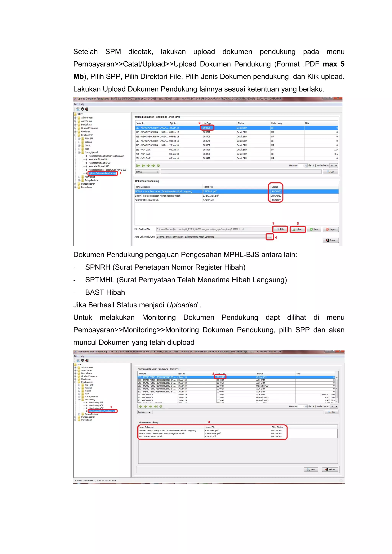Click the Hapus button
Image resolution: width=392 pixels, height=554 pixels.
click(331, 229)
